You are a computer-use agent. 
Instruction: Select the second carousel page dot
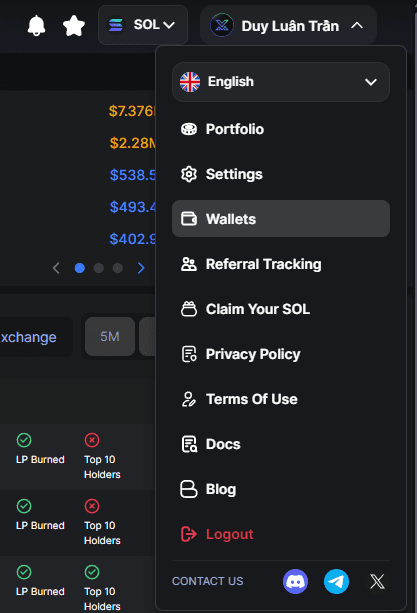coord(99,268)
